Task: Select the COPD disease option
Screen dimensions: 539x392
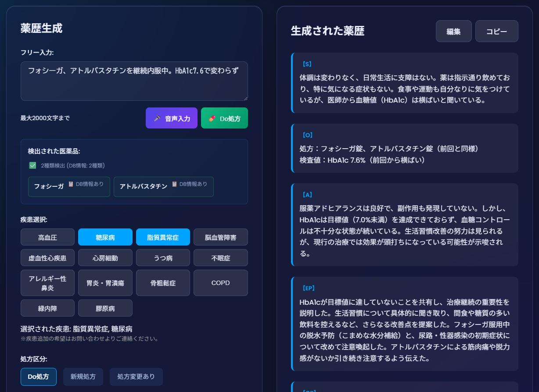Action: tap(220, 283)
